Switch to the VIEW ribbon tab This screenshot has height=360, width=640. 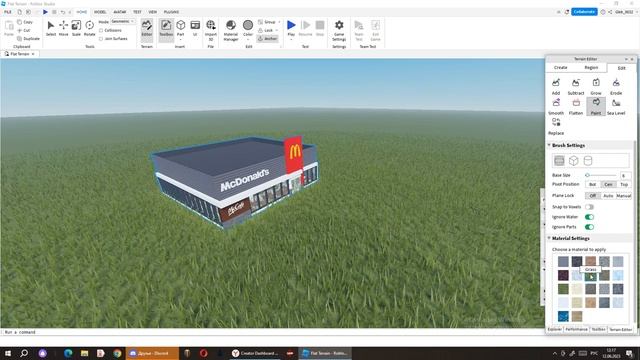click(153, 12)
